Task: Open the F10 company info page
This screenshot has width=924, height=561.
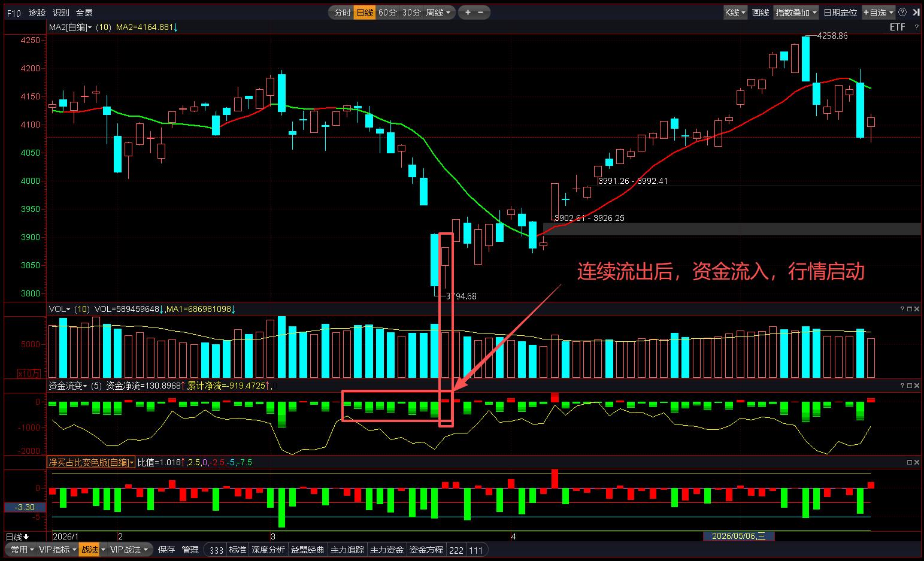Action: [x=14, y=13]
